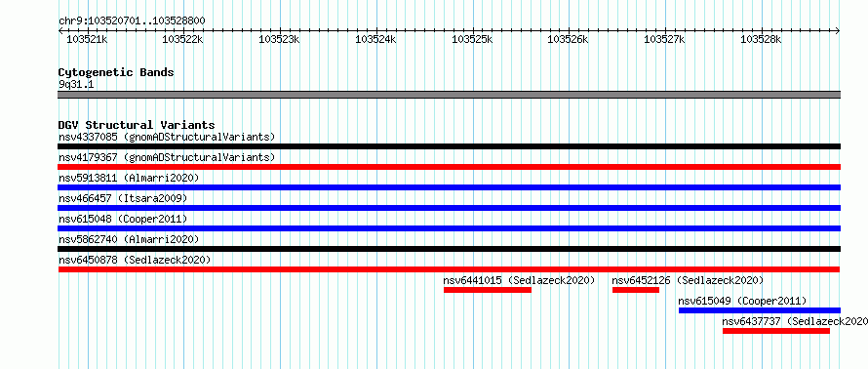Open variant nsv615049 (Cooper2011) label
Screen dimensions: 868x369
(742, 301)
